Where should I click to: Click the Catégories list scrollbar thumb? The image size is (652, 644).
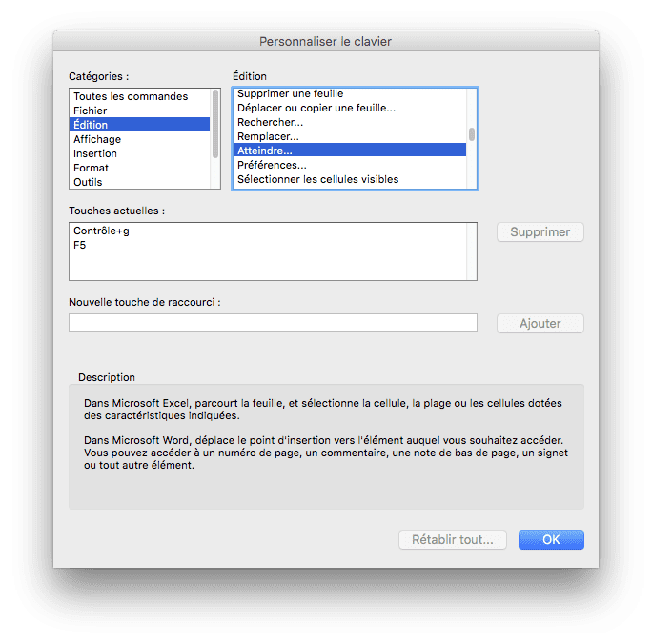215,124
